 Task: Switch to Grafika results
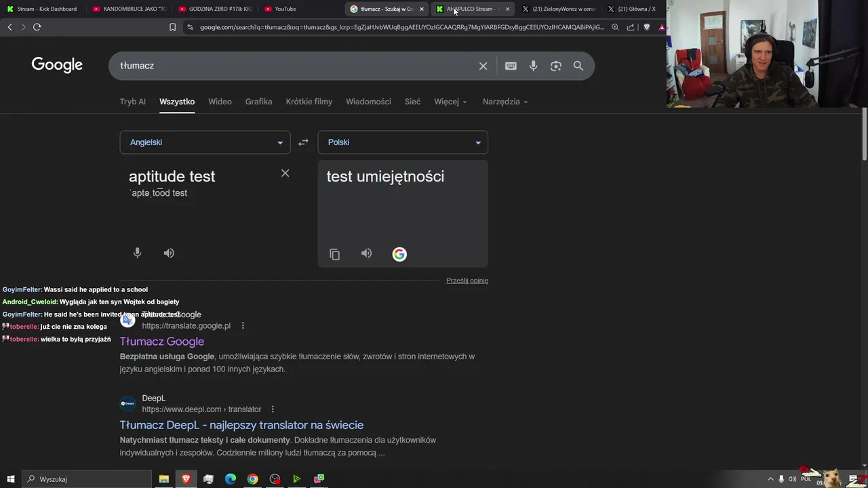(258, 102)
